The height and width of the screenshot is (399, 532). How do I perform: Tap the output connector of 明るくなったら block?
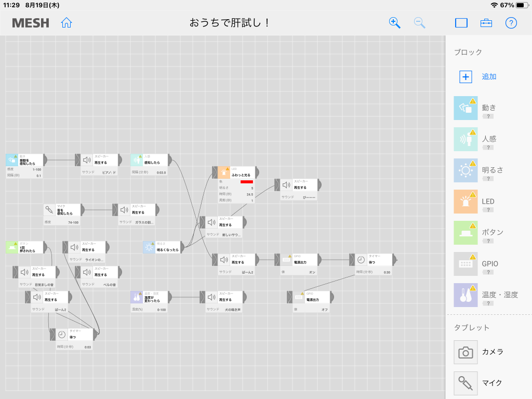point(182,247)
